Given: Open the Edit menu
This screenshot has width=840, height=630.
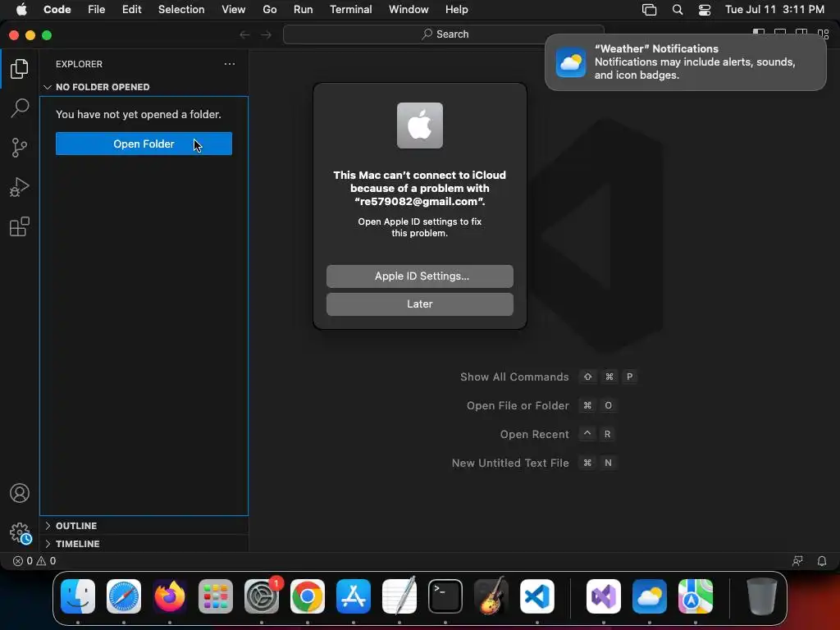Looking at the screenshot, I should [132, 10].
